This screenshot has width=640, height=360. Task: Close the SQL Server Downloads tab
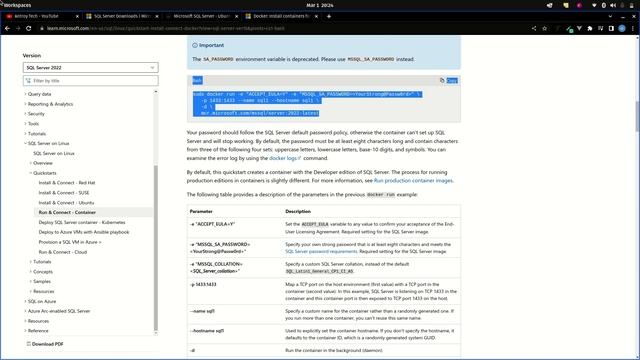157,16
